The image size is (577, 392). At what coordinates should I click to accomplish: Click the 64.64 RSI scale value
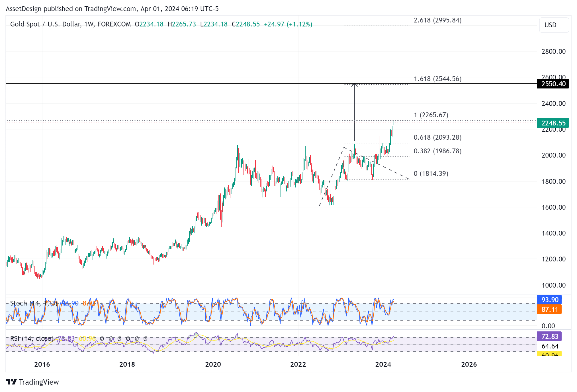(x=550, y=346)
